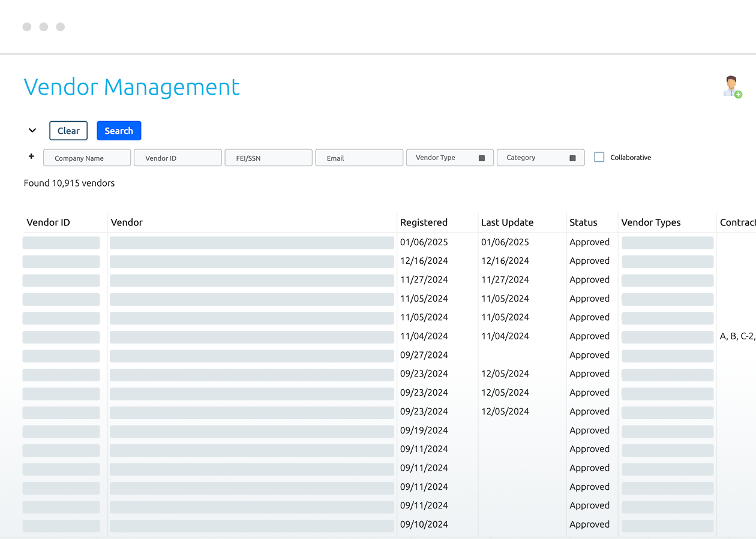Click the add vendor user icon
This screenshot has width=756, height=539.
coord(732,87)
